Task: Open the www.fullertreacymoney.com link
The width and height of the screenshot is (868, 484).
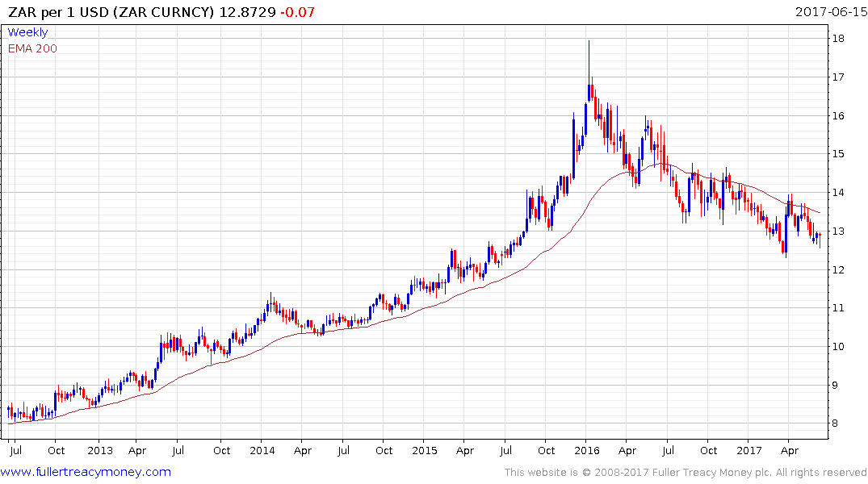Action: (86, 472)
